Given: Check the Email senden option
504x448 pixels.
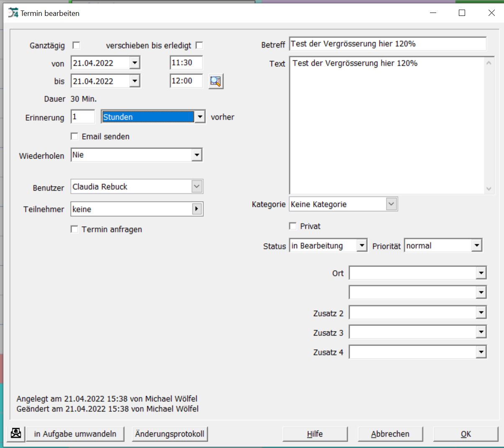Looking at the screenshot, I should [x=74, y=136].
